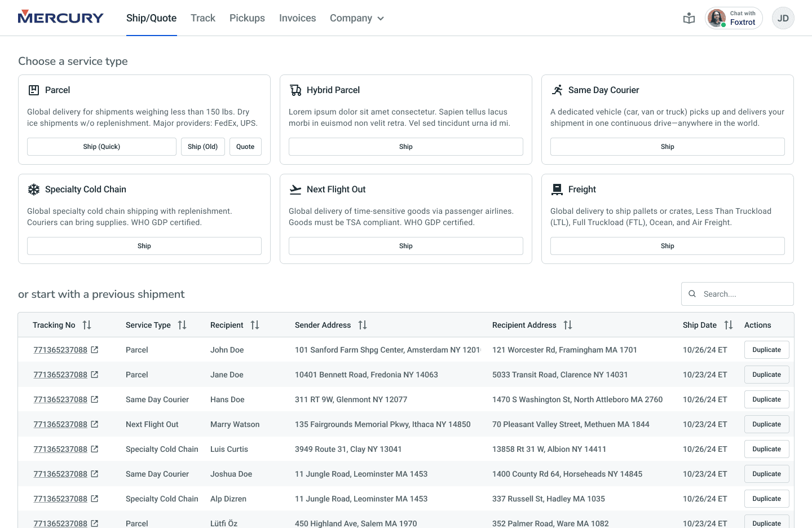
Task: Open JD user avatar menu
Action: [783, 18]
